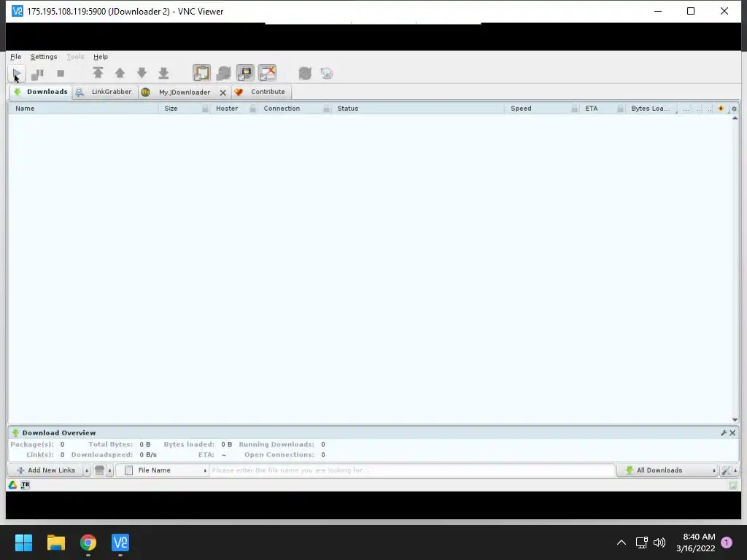Expand the clean-up options dropdown arrow

tap(110, 470)
